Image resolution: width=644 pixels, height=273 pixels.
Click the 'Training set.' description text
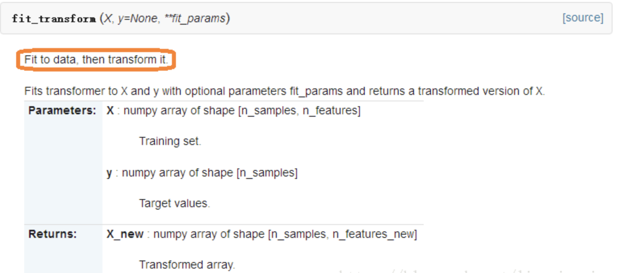170,141
